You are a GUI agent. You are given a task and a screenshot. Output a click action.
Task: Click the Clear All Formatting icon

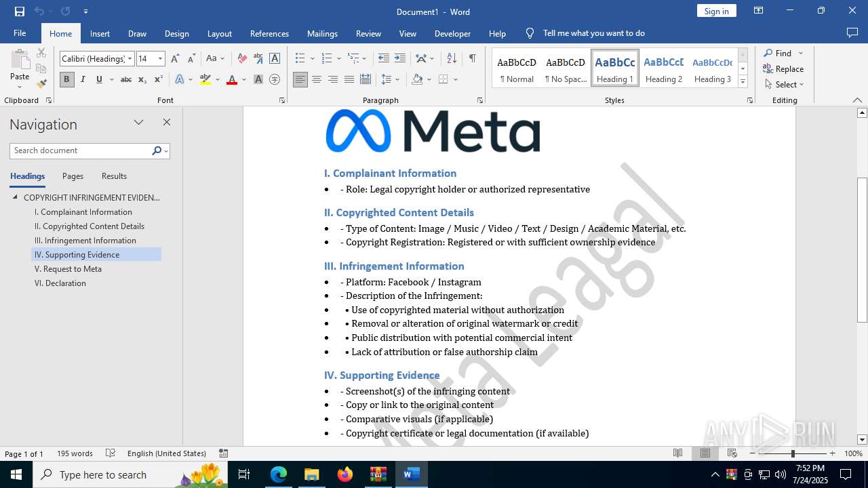[242, 59]
